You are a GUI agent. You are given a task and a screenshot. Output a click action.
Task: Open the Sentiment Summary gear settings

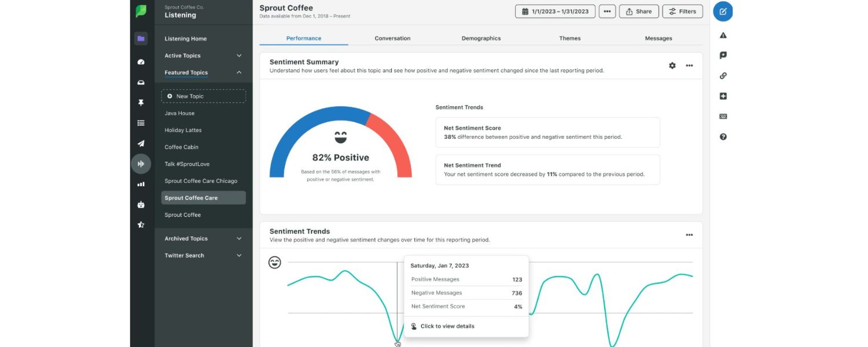(672, 66)
